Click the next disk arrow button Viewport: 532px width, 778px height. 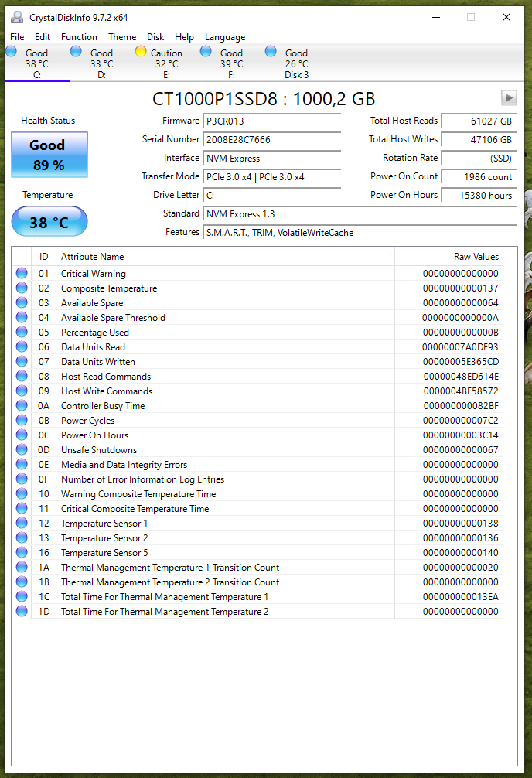509,97
